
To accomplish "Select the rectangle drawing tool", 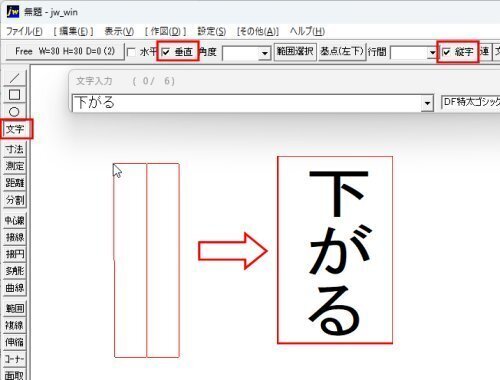I will coord(14,95).
